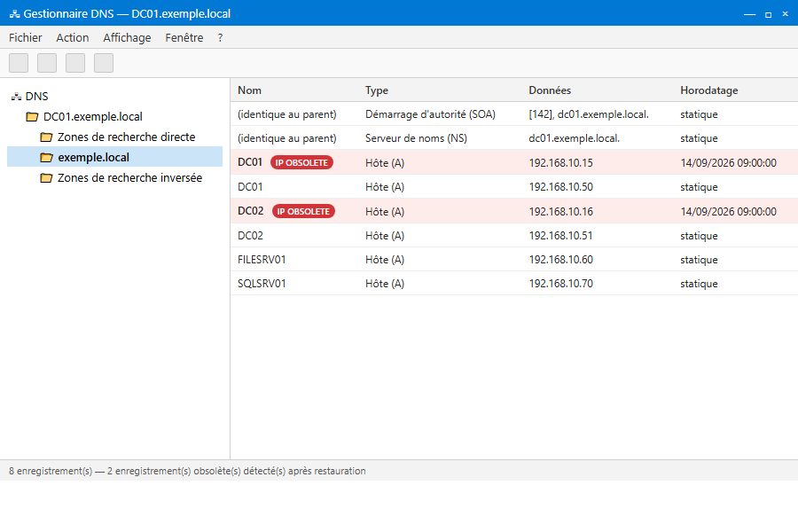
Task: Click the 192.168.10.70 address cell
Action: click(x=561, y=284)
